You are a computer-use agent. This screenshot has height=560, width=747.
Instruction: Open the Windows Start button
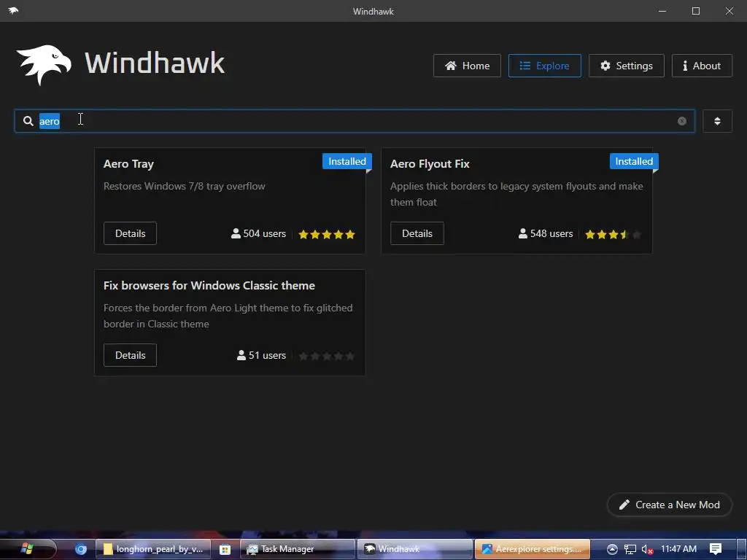(27, 548)
